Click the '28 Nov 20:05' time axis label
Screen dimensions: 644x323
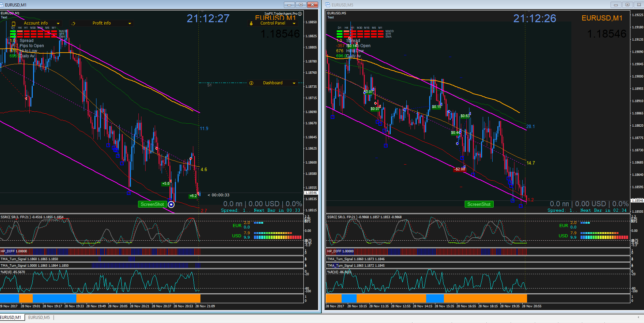click(118, 306)
